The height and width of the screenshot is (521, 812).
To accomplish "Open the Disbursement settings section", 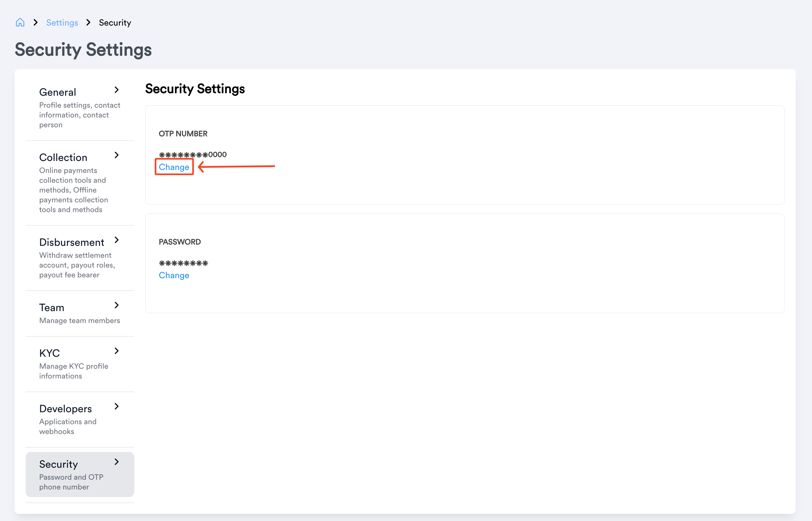I will [80, 258].
